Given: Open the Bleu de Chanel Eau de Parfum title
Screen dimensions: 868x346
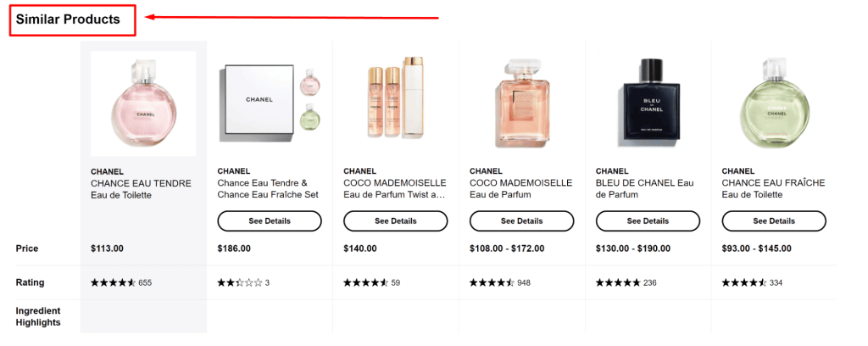Looking at the screenshot, I should 645,188.
